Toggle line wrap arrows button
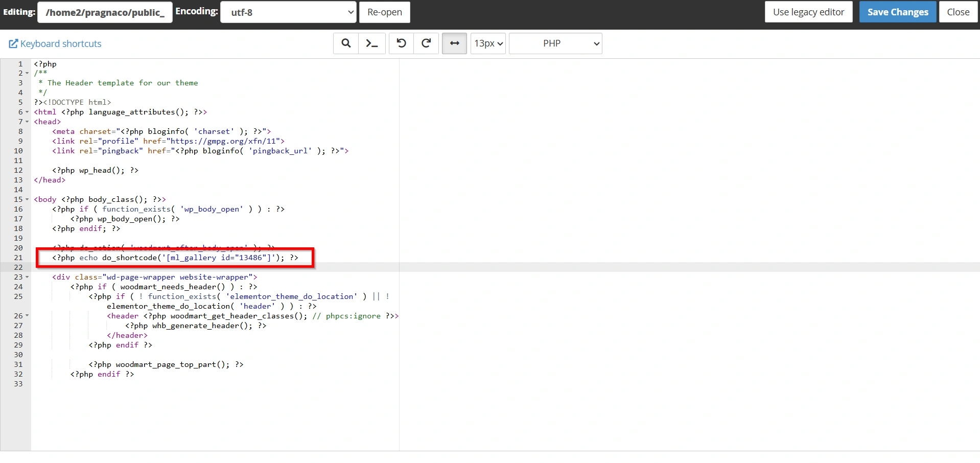 [x=454, y=43]
